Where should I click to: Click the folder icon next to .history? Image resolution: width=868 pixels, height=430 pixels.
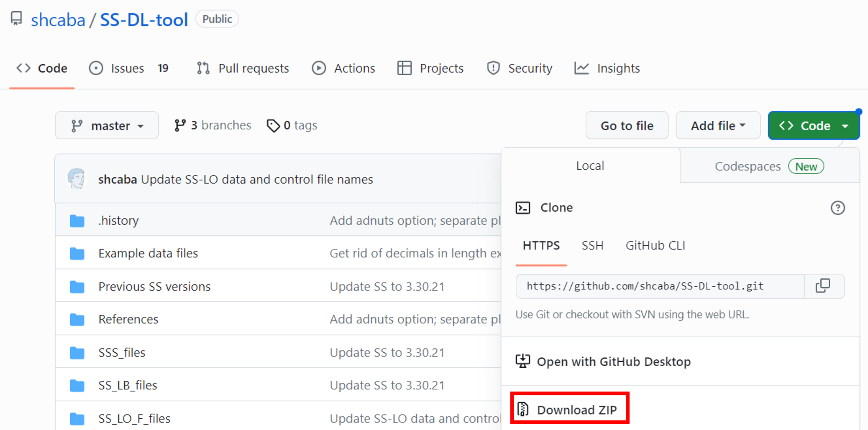(x=77, y=221)
